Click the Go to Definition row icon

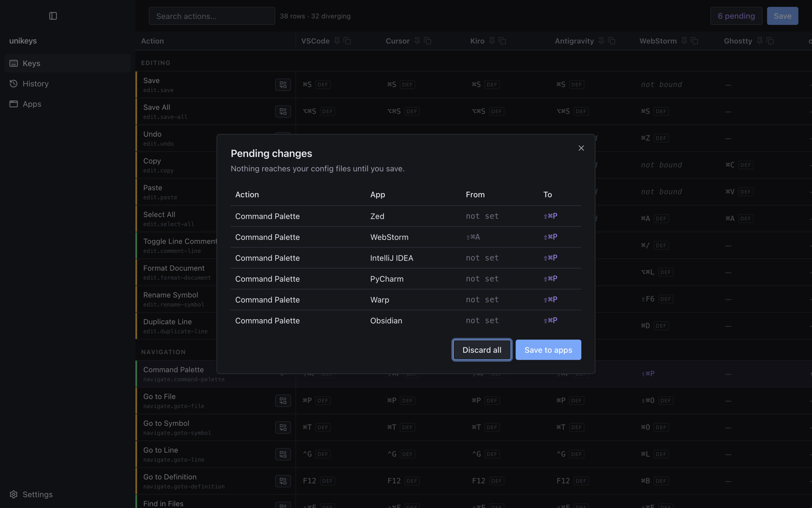point(283,481)
